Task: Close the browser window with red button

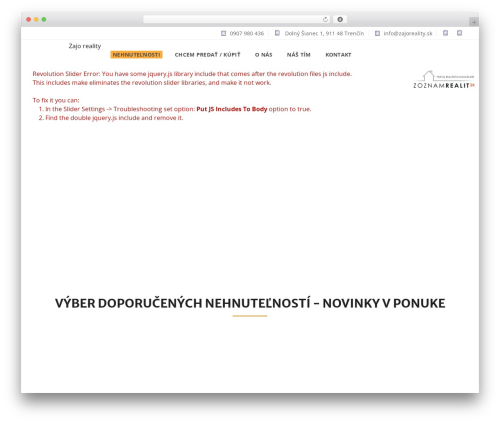Action: [29, 20]
